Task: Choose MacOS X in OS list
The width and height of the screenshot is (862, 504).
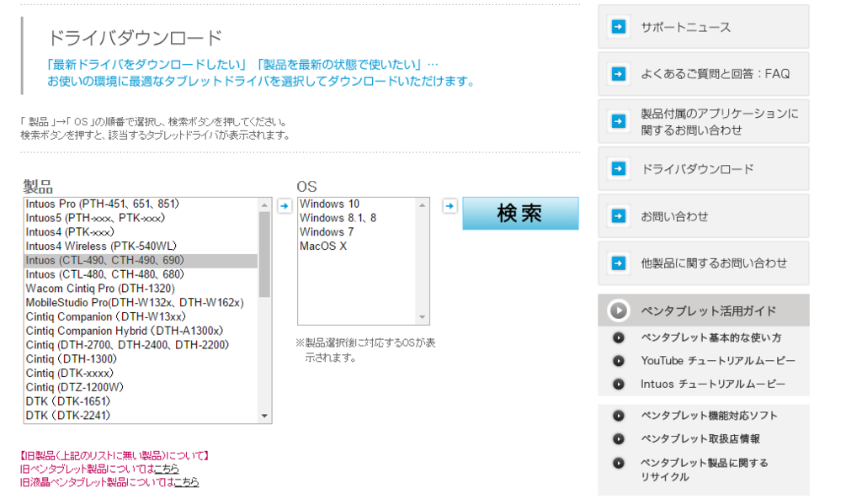Action: coord(357,247)
